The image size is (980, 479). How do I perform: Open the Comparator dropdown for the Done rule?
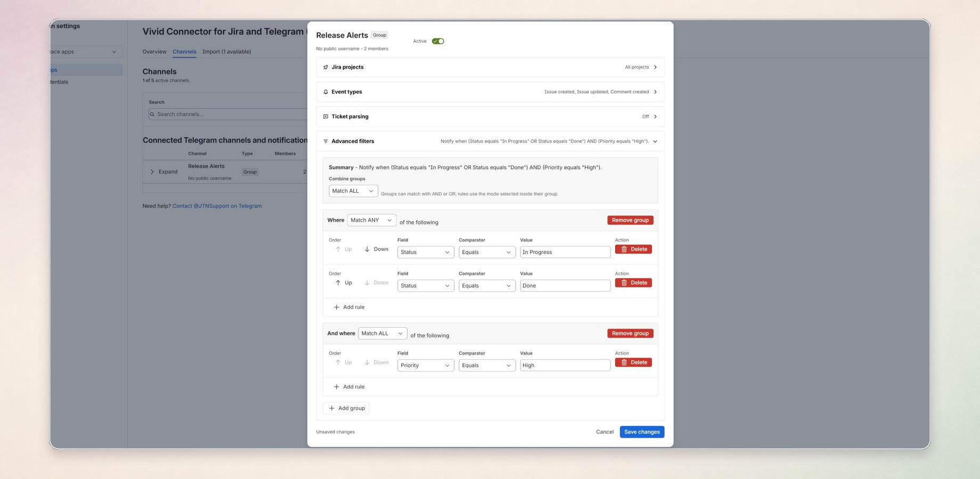(x=487, y=286)
